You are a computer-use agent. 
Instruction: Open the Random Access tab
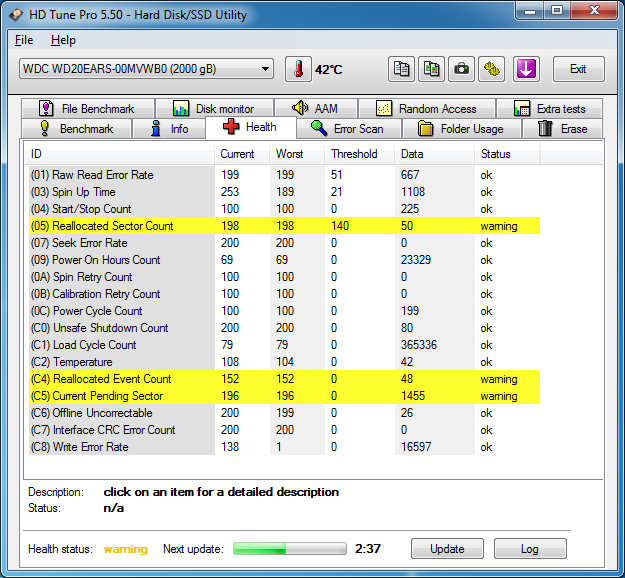(x=427, y=108)
